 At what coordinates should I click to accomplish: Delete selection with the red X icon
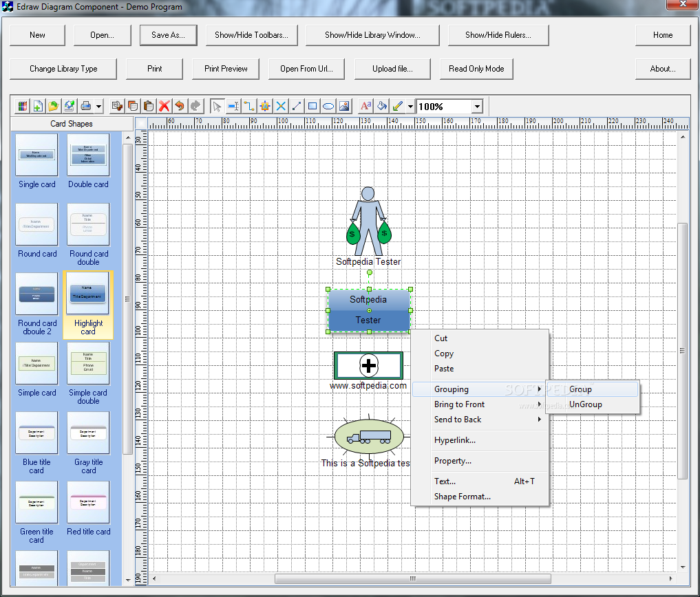[165, 106]
